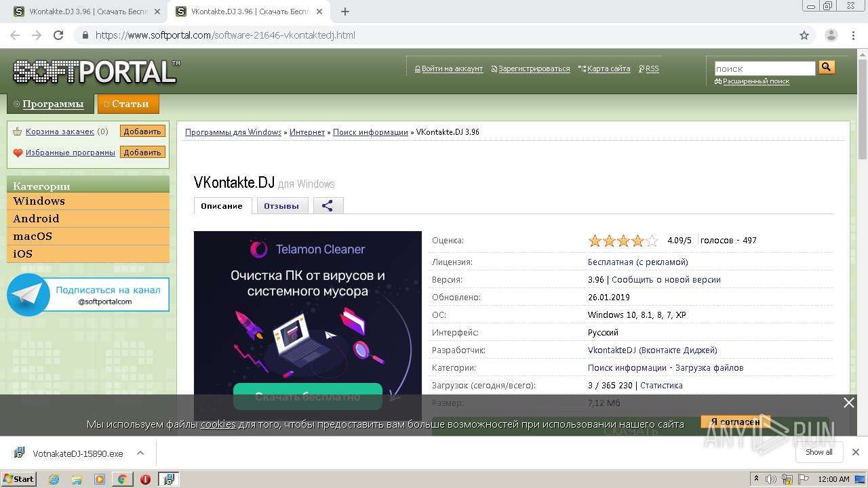Open 'Программы для Windows' breadcrumb
This screenshot has height=488, width=868.
click(233, 132)
